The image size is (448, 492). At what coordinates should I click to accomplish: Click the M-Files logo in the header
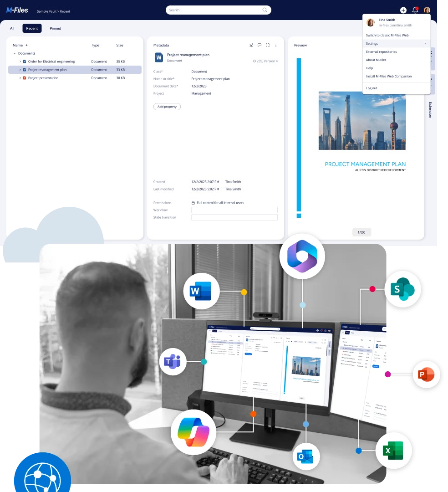[17, 10]
